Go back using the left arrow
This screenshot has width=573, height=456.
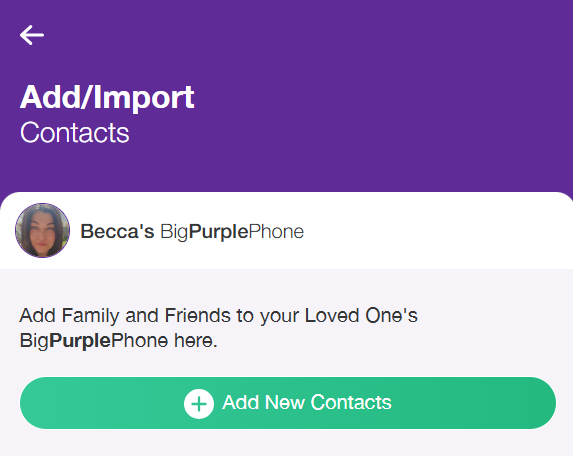coord(32,35)
